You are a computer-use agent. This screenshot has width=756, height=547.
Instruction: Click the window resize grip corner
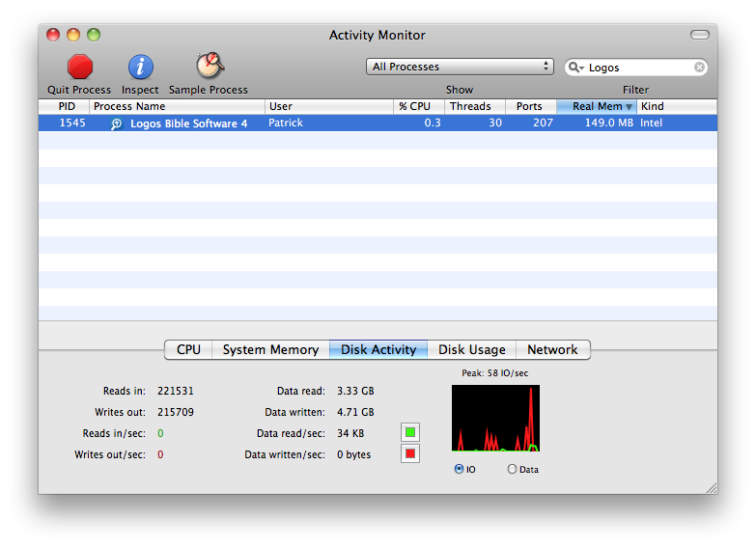coord(712,488)
